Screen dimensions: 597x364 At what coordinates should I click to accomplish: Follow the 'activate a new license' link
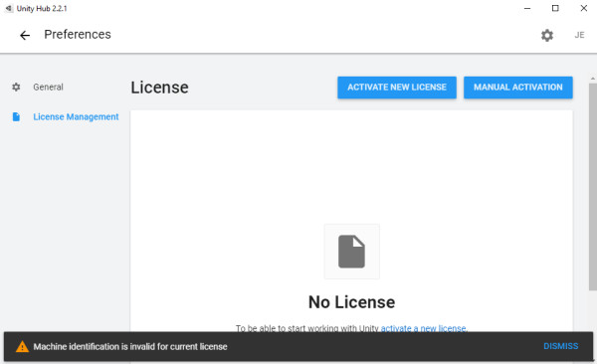[x=424, y=328]
